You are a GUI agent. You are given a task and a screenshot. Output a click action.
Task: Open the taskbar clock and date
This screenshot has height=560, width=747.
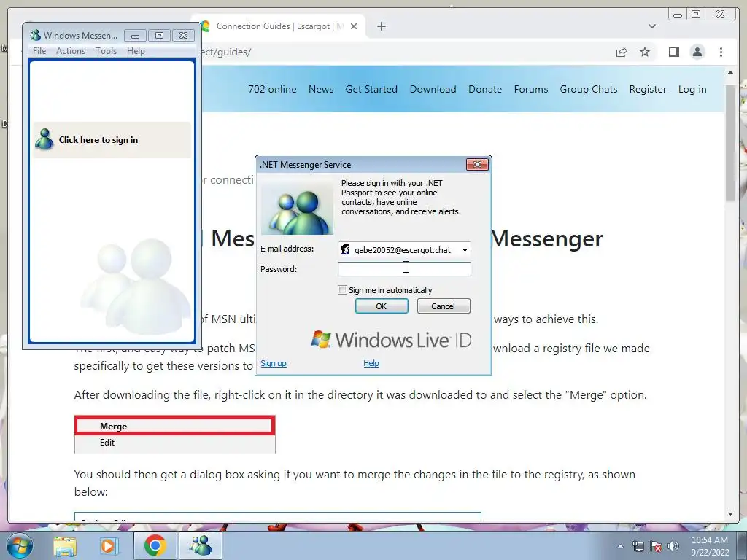point(709,546)
